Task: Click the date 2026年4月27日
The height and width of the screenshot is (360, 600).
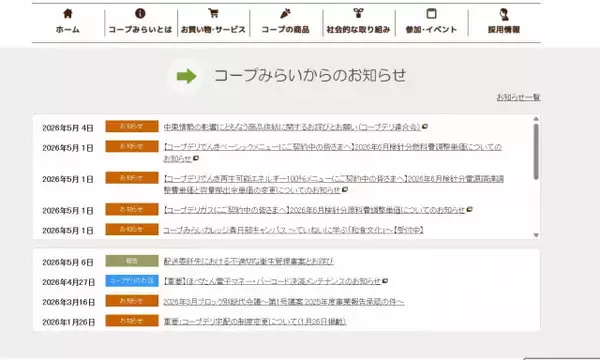Action: click(x=68, y=282)
